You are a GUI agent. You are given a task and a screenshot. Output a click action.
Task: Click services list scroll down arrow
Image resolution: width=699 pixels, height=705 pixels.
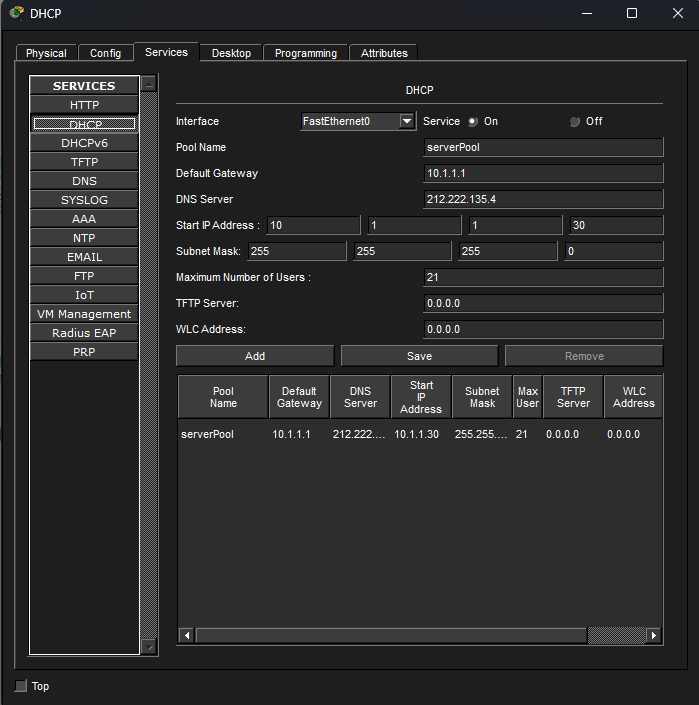tap(149, 647)
